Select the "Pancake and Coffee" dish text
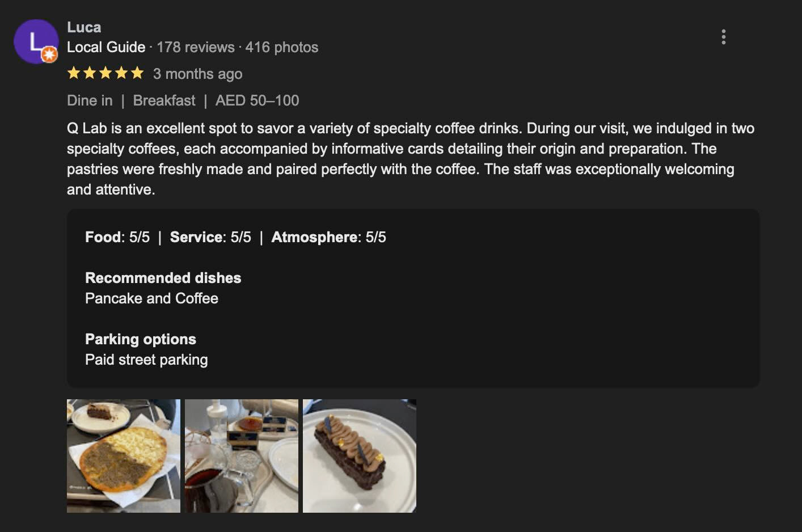Image resolution: width=802 pixels, height=532 pixels. [x=151, y=298]
